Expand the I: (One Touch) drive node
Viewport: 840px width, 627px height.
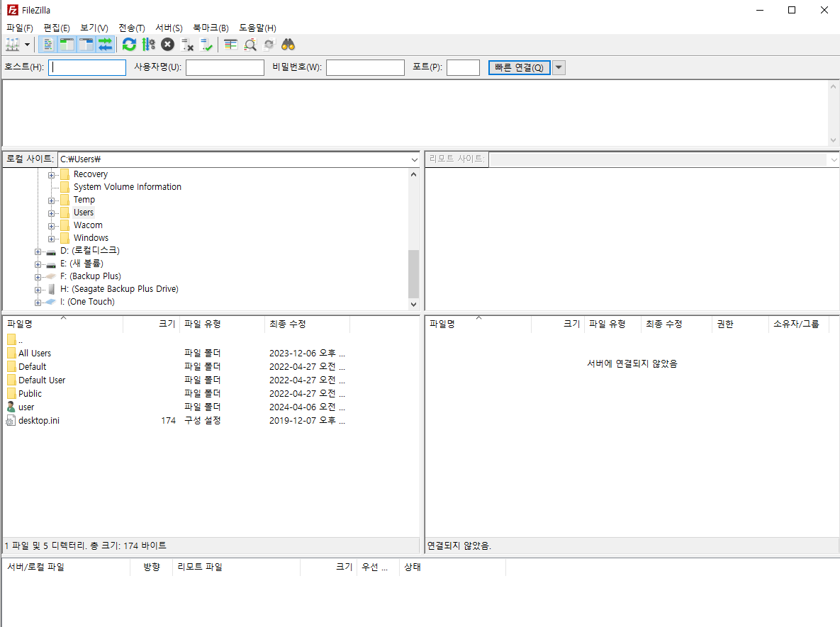38,303
